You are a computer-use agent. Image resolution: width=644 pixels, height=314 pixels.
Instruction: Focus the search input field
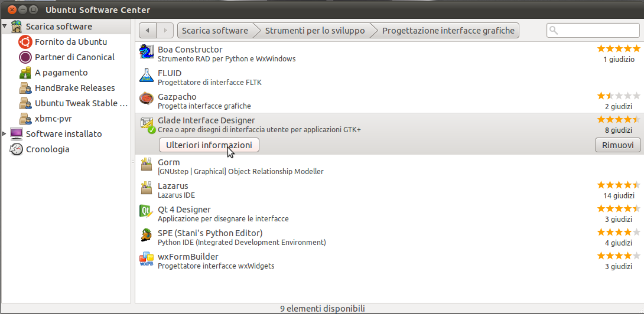coord(593,30)
